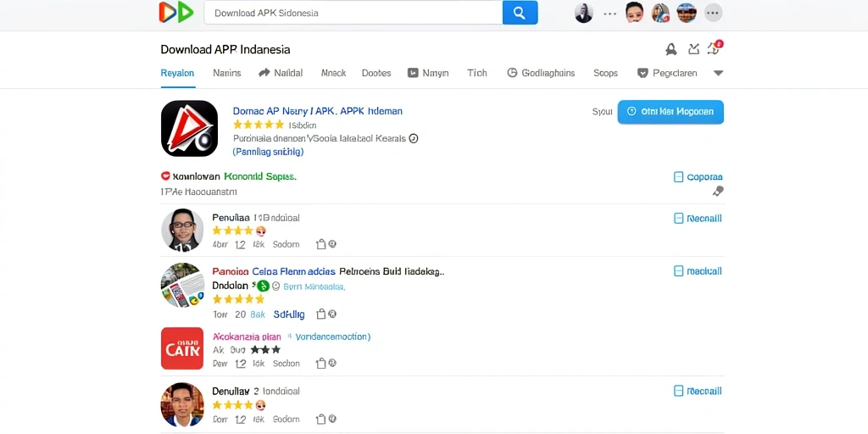
Task: Click the Reonalll link in Penulaa row
Action: click(x=698, y=219)
